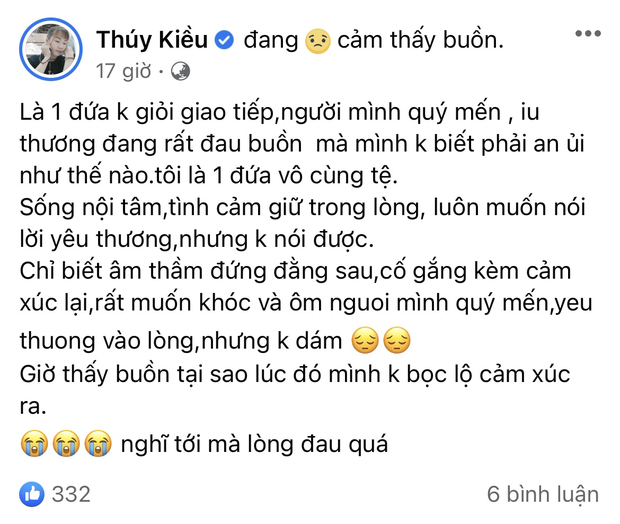Click the second pensive face emoji
This screenshot has height=524, width=620.
(x=397, y=343)
